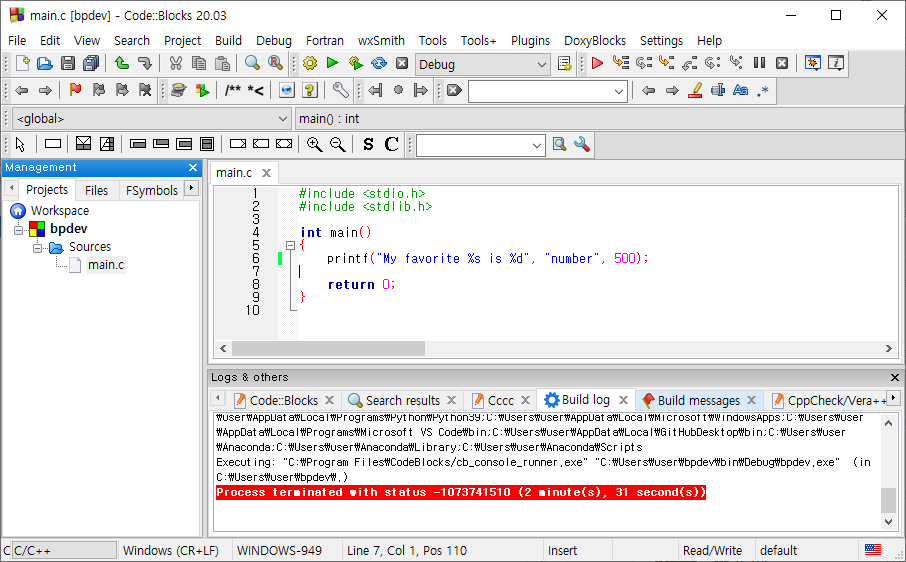The width and height of the screenshot is (906, 562).
Task: Switch to the Files tab
Action: click(x=96, y=190)
